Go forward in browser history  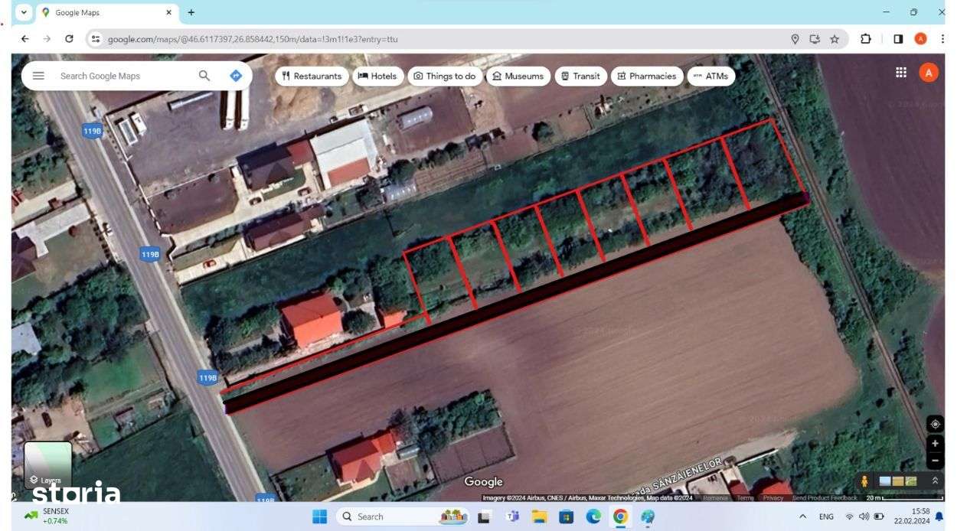[x=47, y=39]
